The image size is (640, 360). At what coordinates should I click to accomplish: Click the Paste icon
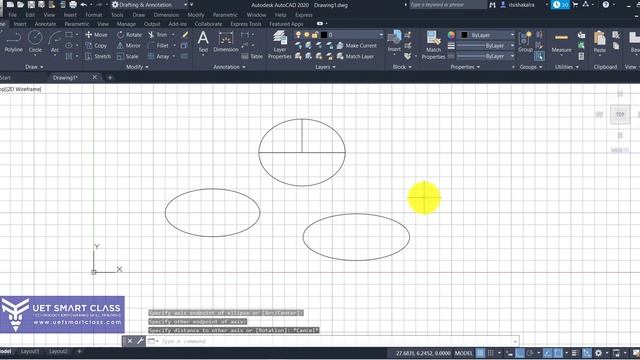coord(600,42)
